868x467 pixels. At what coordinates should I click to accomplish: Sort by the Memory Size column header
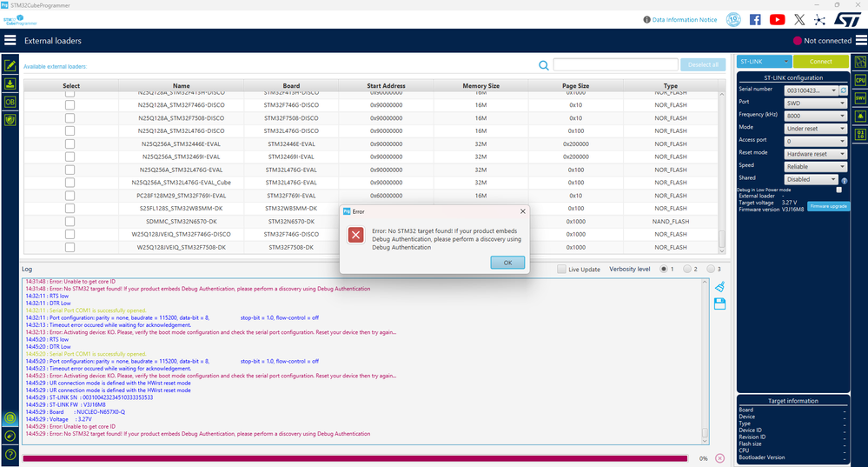(481, 86)
